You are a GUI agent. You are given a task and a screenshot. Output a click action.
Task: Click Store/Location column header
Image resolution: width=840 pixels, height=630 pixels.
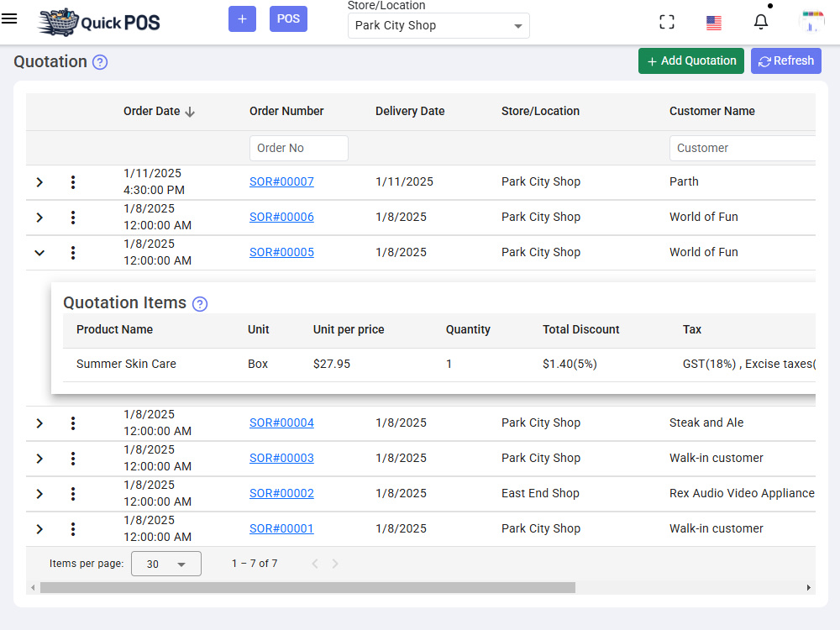[540, 111]
